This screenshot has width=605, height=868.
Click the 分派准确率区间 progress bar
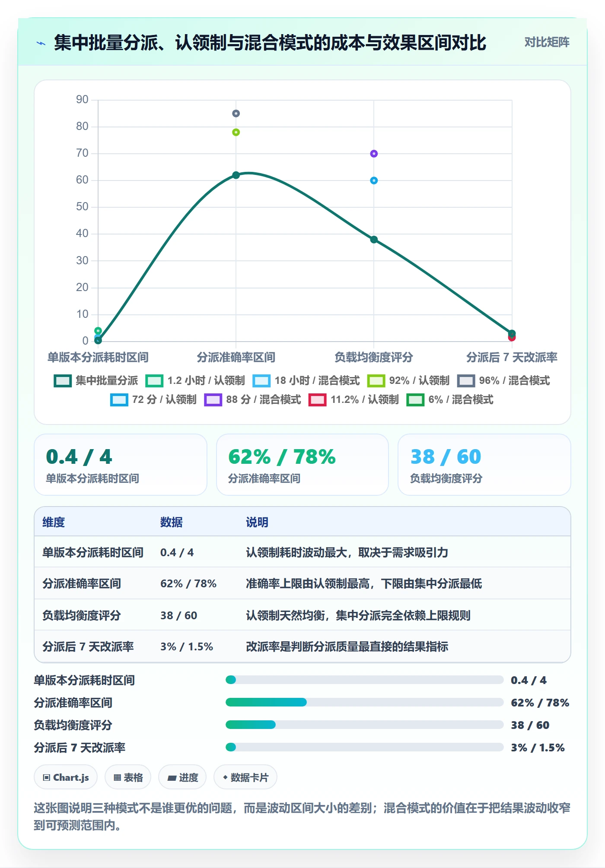(365, 702)
